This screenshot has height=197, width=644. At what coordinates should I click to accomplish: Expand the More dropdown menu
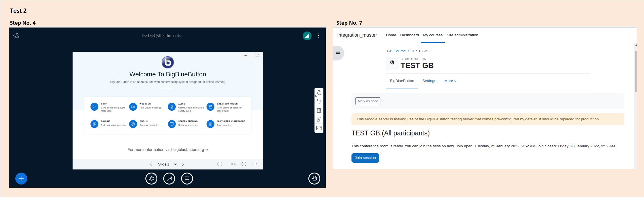pos(450,81)
